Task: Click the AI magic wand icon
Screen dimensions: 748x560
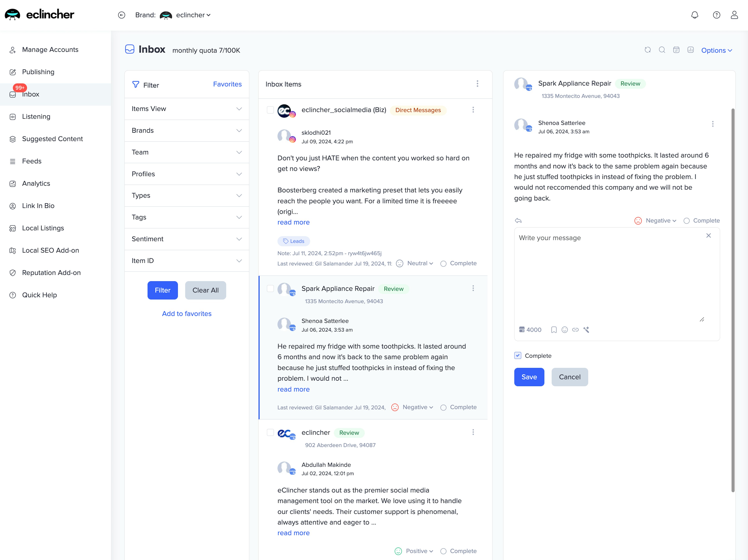Action: pyautogui.click(x=586, y=330)
